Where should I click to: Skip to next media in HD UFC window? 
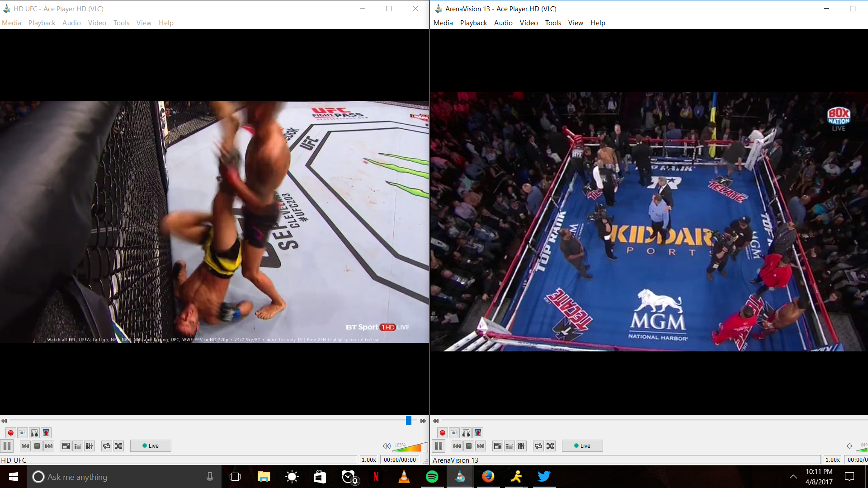[49, 446]
